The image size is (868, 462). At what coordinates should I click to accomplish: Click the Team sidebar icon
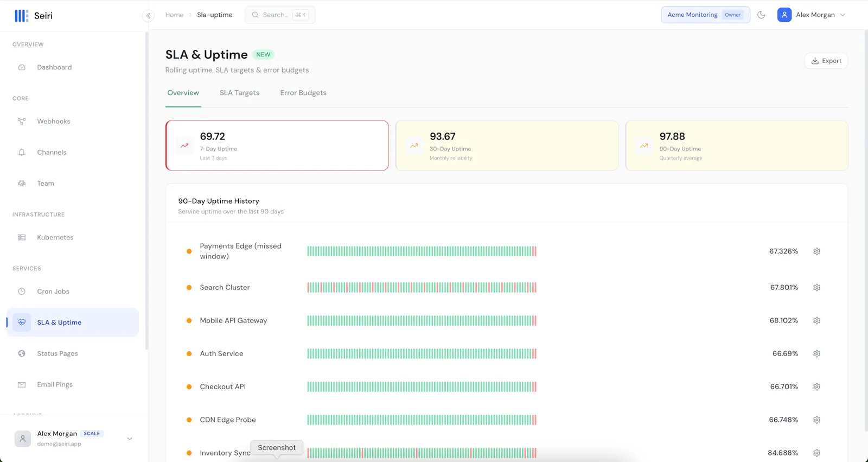click(x=22, y=183)
